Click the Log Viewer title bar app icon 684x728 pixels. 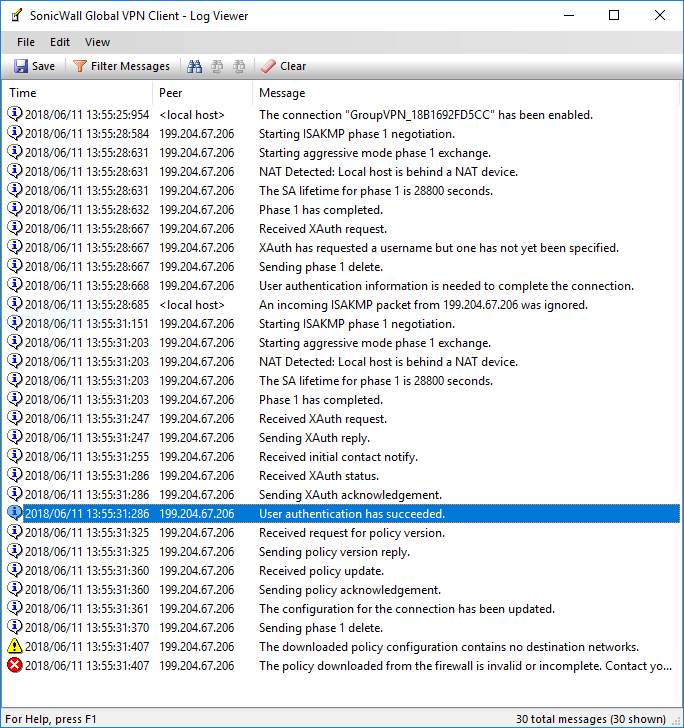[x=17, y=15]
